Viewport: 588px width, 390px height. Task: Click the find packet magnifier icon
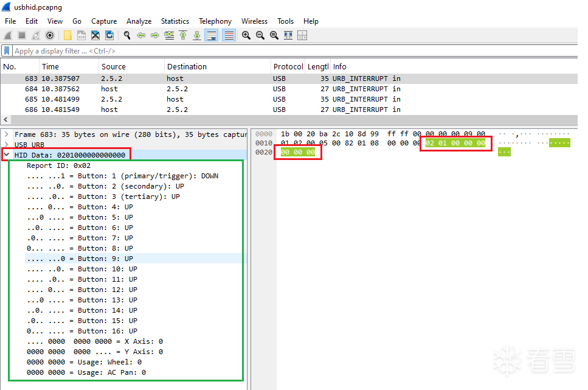click(x=127, y=35)
